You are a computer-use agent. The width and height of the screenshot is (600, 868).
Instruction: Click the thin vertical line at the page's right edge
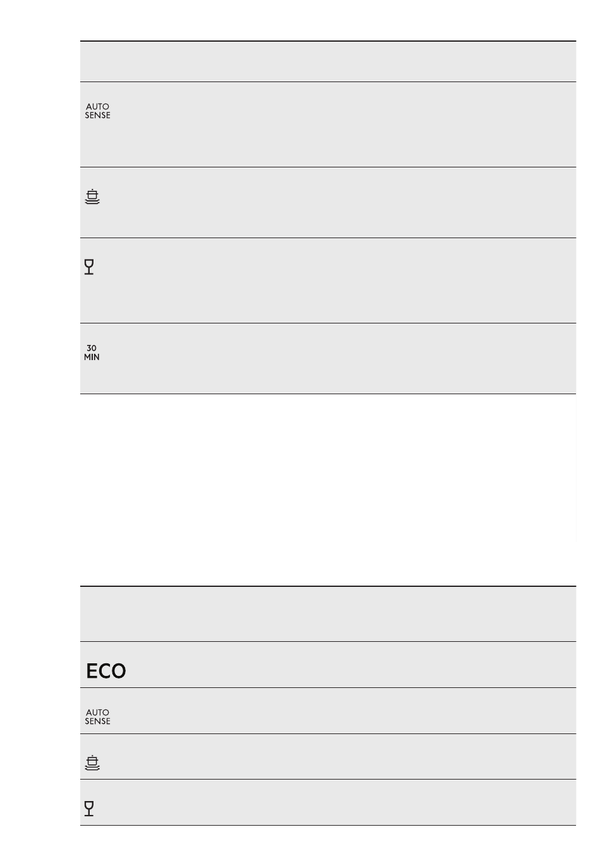tap(577, 467)
